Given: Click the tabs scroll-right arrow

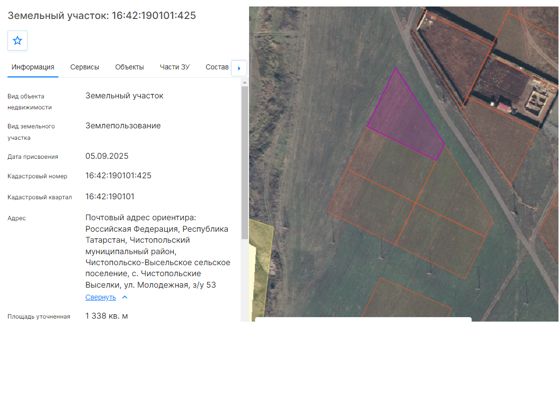Looking at the screenshot, I should pyautogui.click(x=239, y=68).
